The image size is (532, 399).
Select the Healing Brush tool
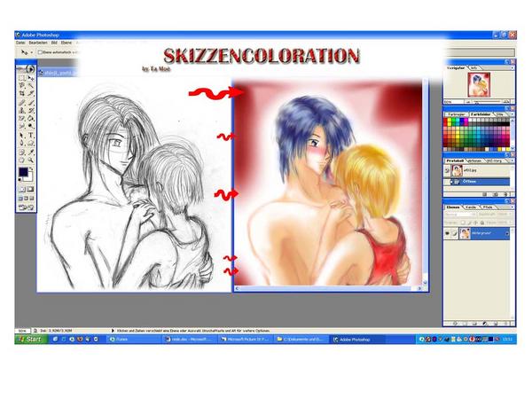click(x=21, y=102)
